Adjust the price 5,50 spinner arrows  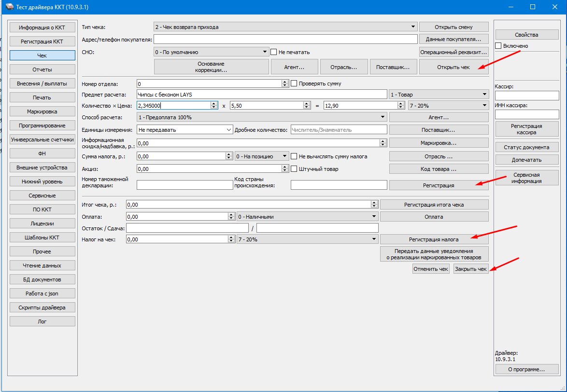[x=307, y=105]
